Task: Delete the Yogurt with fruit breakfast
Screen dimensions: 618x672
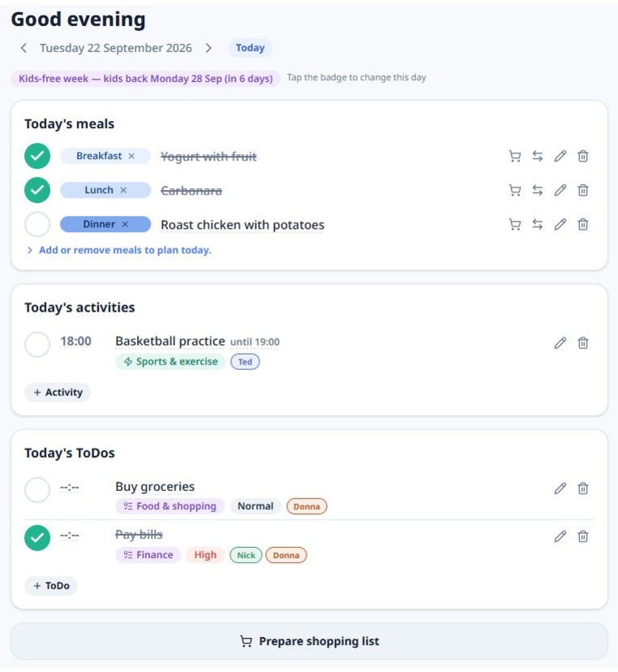Action: [583, 156]
